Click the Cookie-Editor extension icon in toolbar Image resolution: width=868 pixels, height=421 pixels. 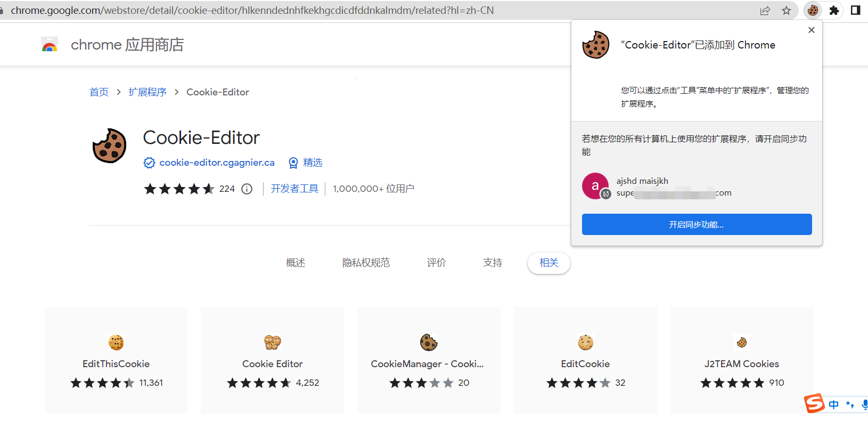pos(813,10)
